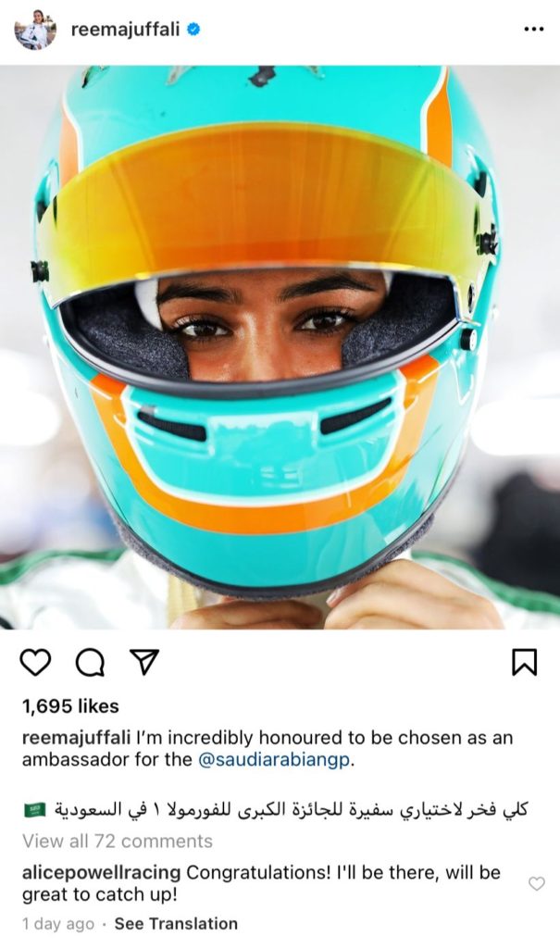Tap the helmet photo of the post
Image resolution: width=560 pixels, height=948 pixels.
pyautogui.click(x=280, y=346)
